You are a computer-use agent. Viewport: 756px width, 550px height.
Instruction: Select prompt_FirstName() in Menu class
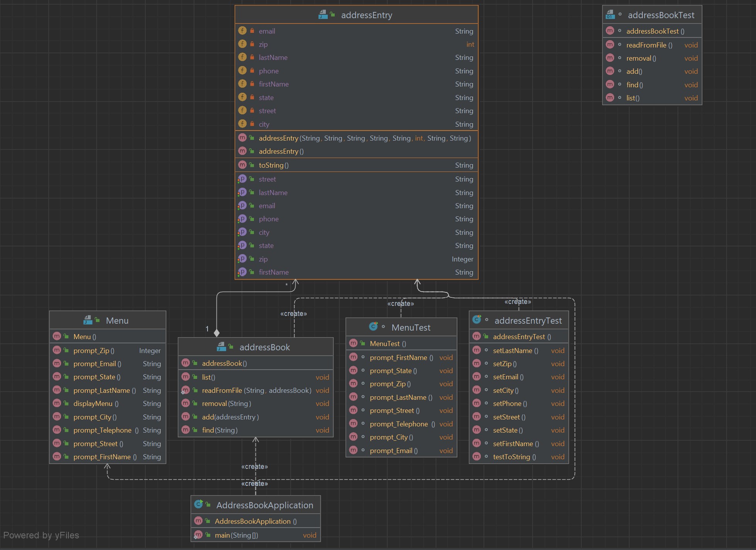tap(107, 457)
